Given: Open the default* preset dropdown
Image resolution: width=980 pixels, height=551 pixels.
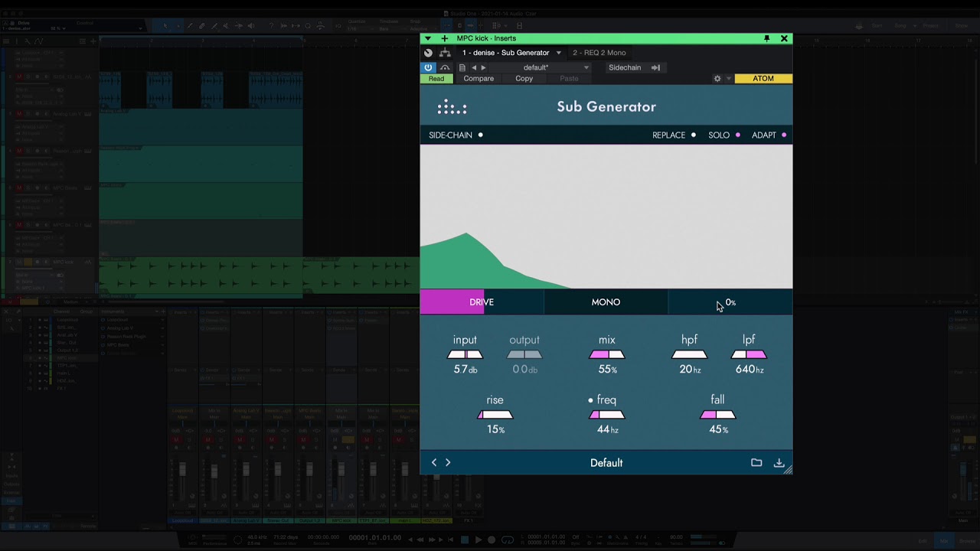Looking at the screenshot, I should coord(541,67).
